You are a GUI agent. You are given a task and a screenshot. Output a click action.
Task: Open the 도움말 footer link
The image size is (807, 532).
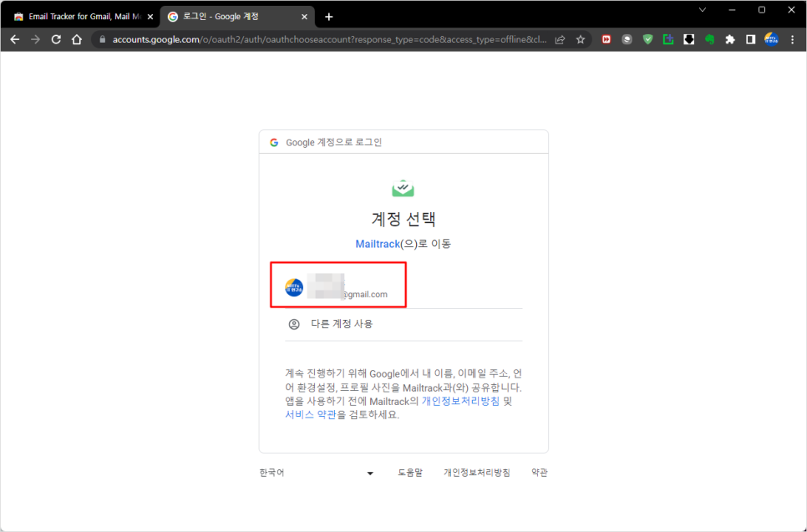410,473
